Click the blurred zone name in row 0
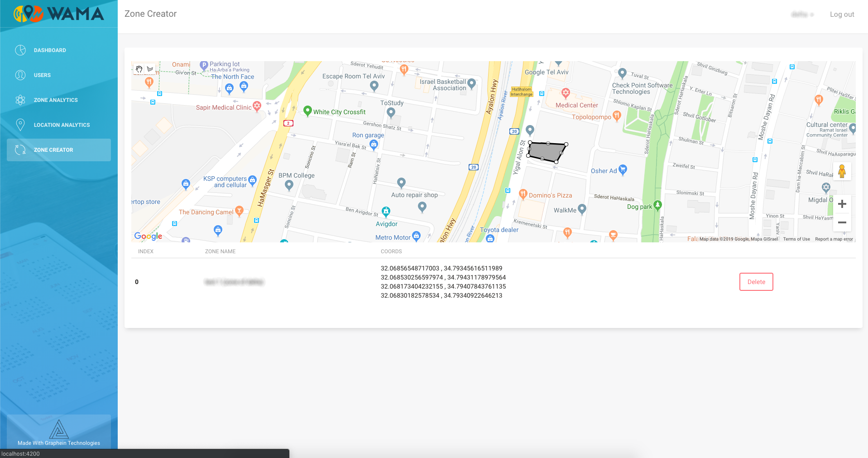This screenshot has height=458, width=868. [x=234, y=282]
